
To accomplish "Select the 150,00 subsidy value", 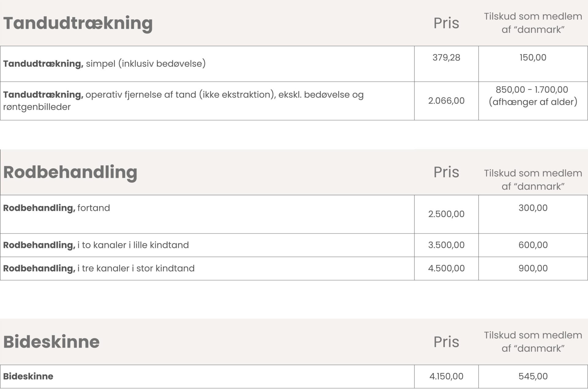I will (533, 58).
